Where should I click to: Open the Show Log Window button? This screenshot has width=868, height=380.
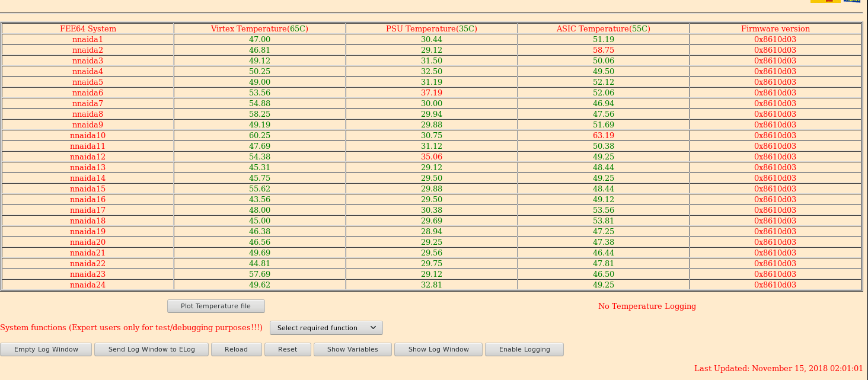[x=439, y=349]
